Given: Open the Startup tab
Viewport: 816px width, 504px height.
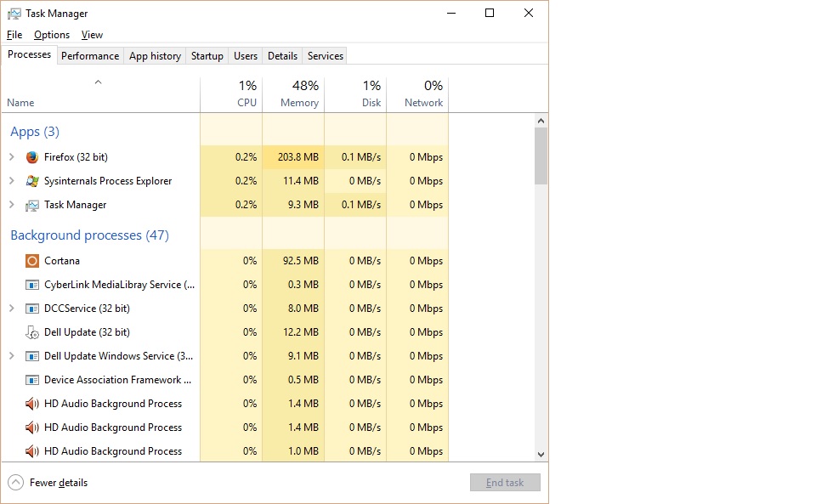Looking at the screenshot, I should (x=207, y=56).
